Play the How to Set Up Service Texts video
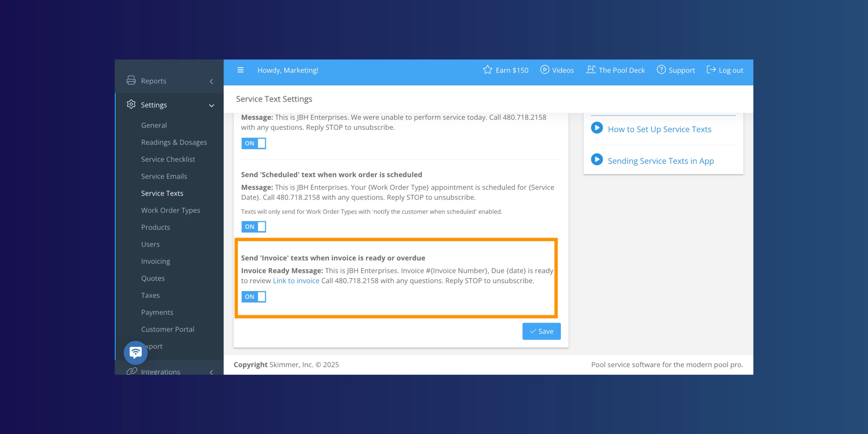868x434 pixels. [x=597, y=128]
